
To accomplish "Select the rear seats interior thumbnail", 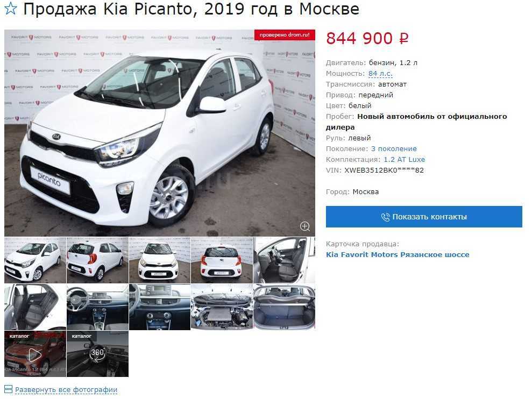I will [x=36, y=307].
